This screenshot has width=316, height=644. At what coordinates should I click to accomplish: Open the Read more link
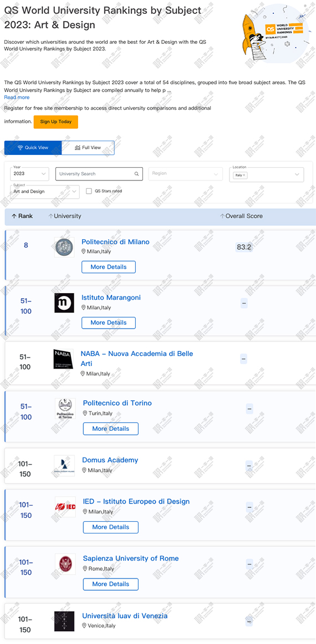tap(17, 97)
